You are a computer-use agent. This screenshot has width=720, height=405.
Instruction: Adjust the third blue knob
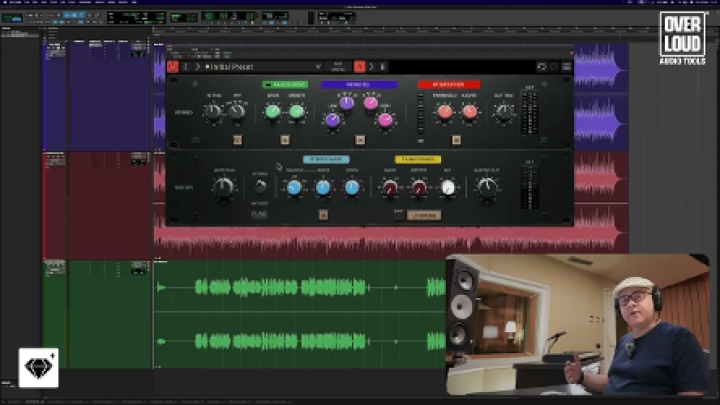point(352,187)
